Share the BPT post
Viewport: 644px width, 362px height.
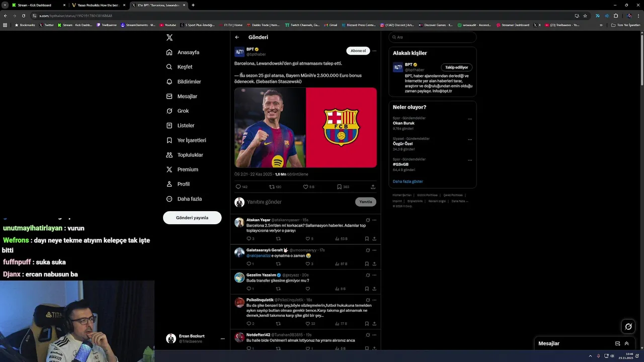pos(373,187)
